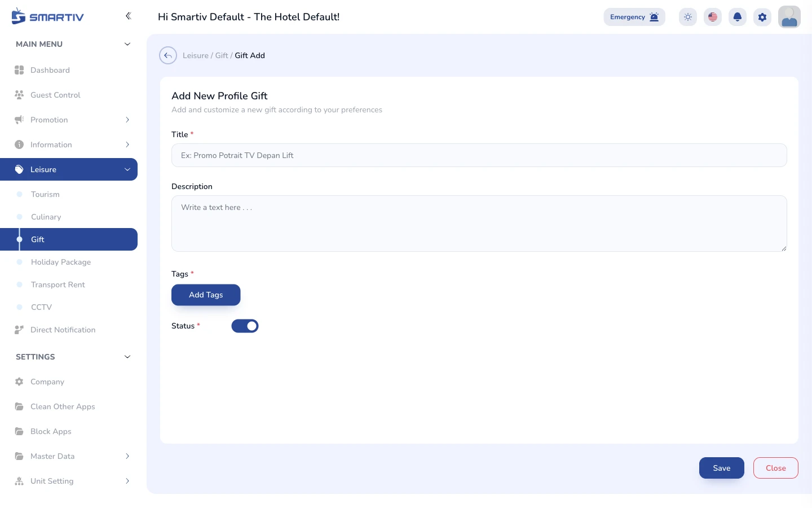812x508 pixels.
Task: Focus the Description text area
Action: [479, 224]
